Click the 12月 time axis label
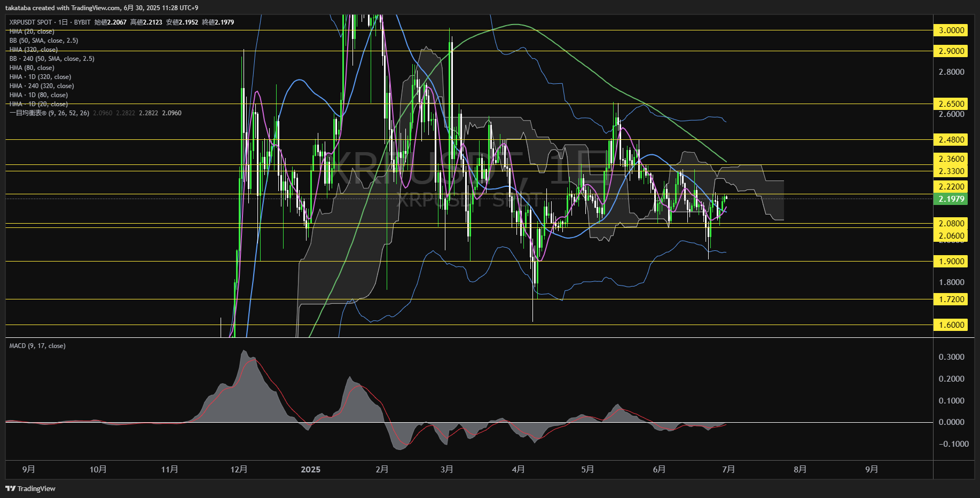 (x=239, y=469)
